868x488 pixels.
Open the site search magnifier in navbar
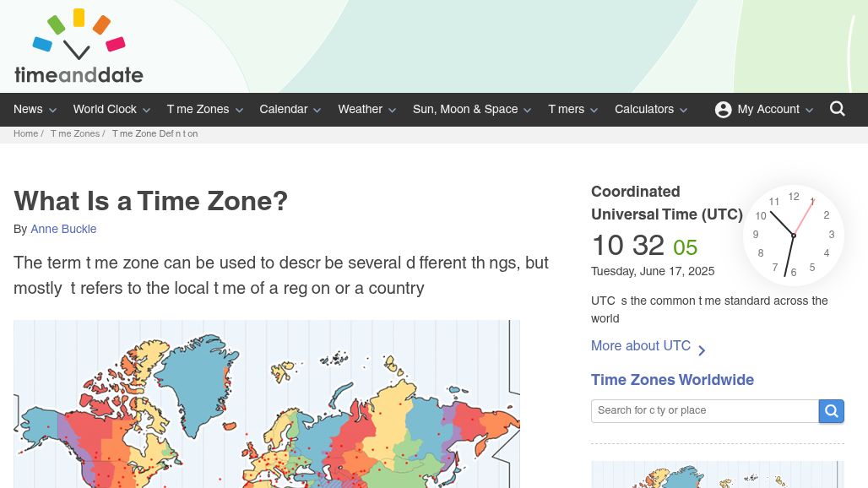(x=837, y=109)
